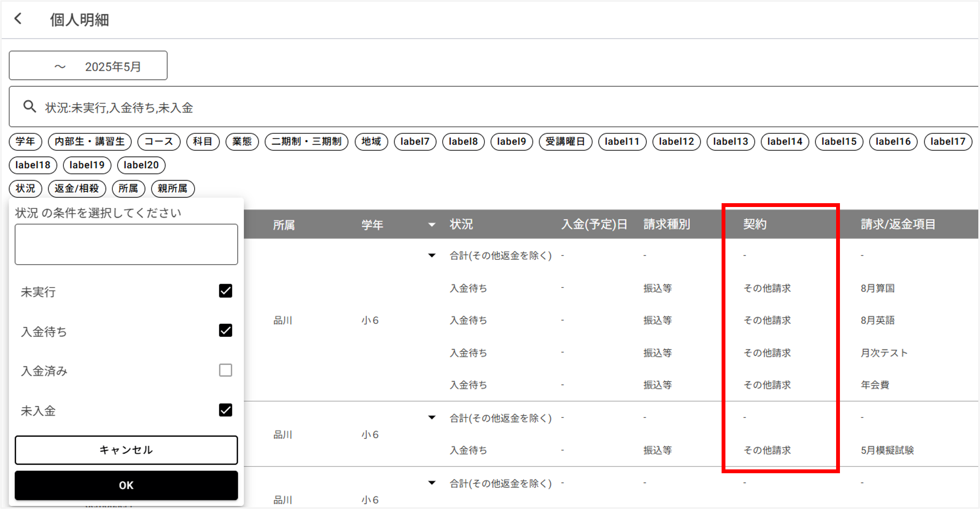This screenshot has width=980, height=509.
Task: Uncheck the 入金待ち checkbox
Action: pos(225,331)
